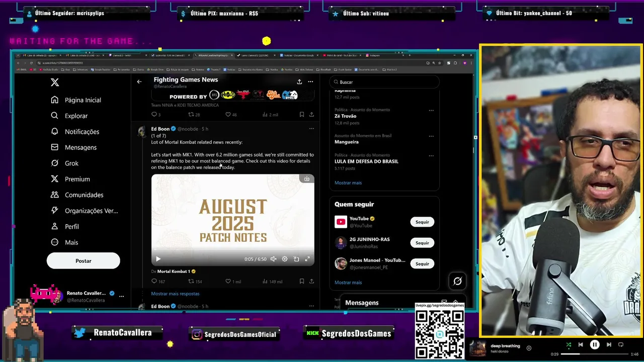Open more options on Ed Boon's MK1 tweet
This screenshot has height=362, width=644.
click(311, 129)
